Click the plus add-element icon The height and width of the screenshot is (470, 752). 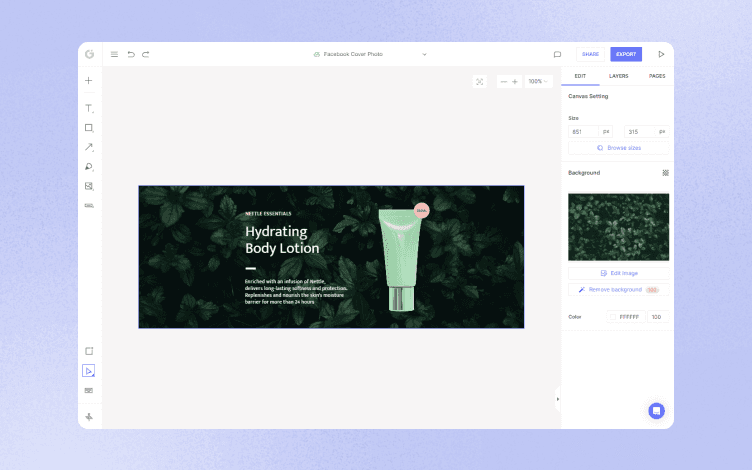point(89,81)
